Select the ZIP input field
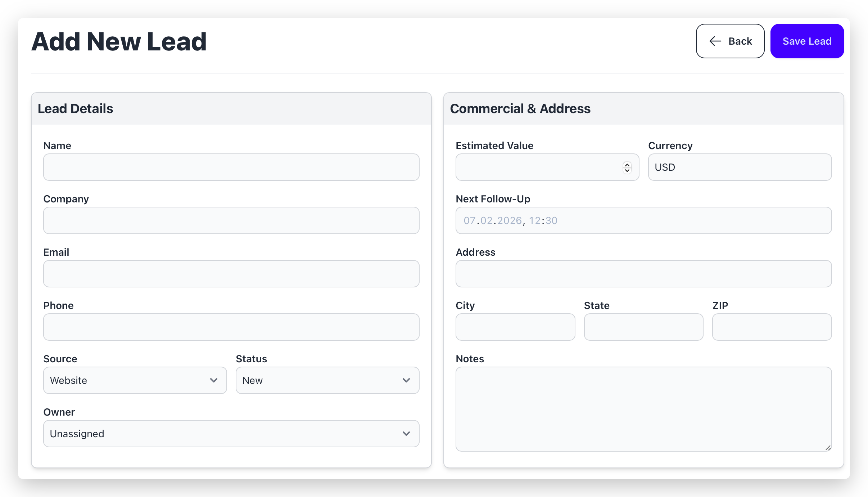 click(772, 327)
